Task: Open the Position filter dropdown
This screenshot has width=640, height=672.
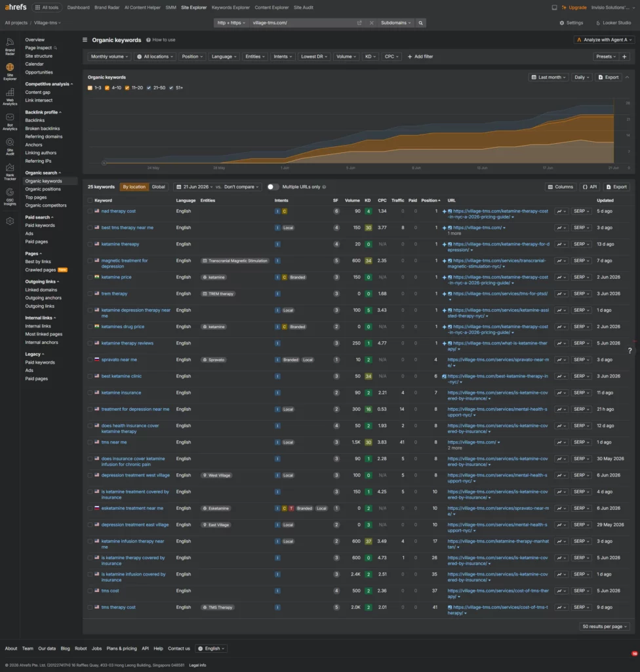Action: [192, 56]
